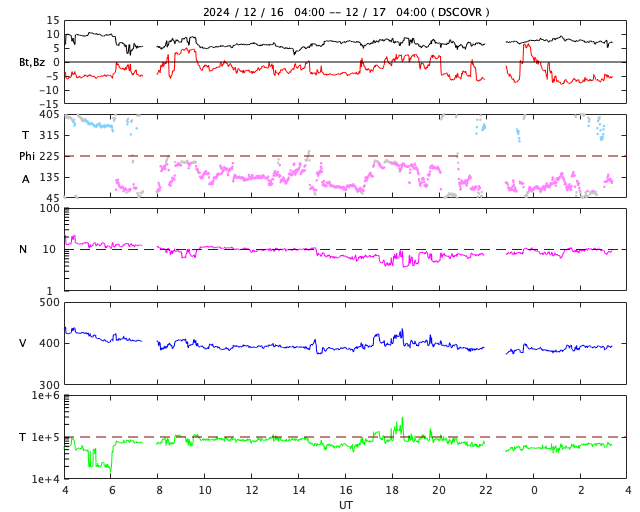Click the '405' angle tick label
Viewport: 640px width, 512px height.
point(49,114)
